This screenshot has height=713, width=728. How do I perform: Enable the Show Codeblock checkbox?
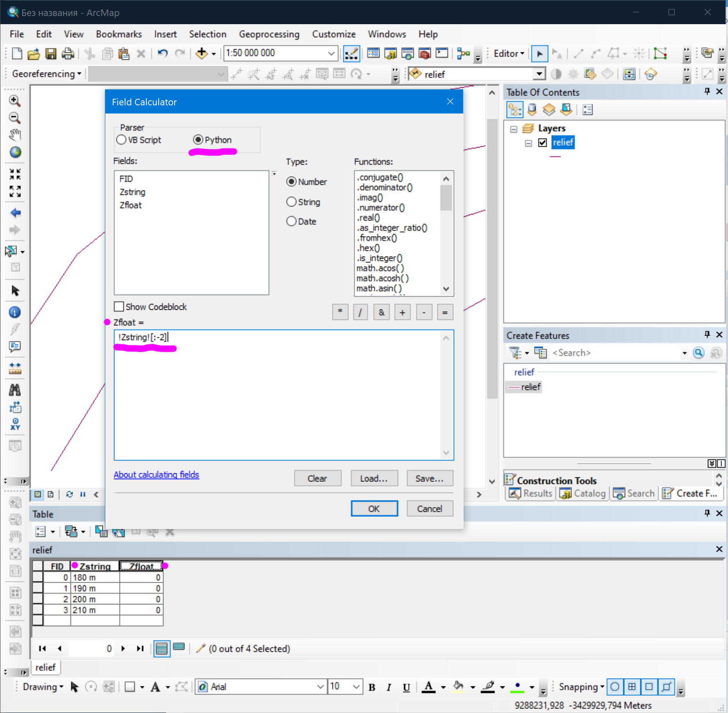click(119, 307)
